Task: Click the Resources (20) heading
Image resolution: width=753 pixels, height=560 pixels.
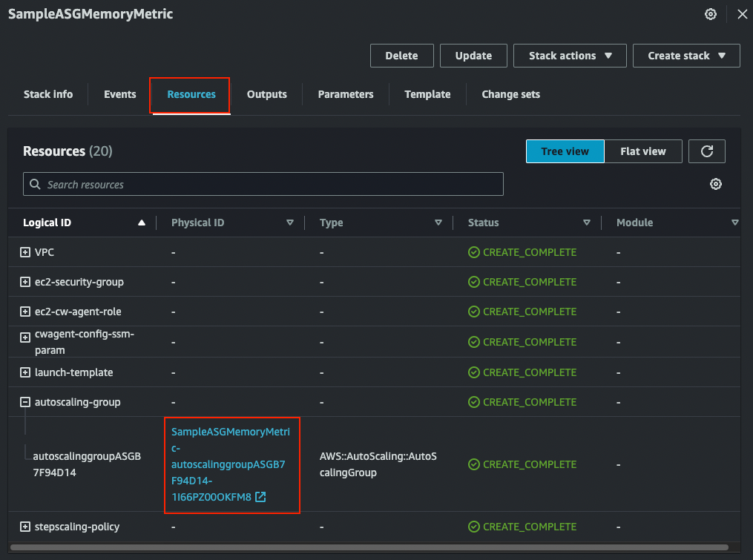Action: [x=68, y=151]
